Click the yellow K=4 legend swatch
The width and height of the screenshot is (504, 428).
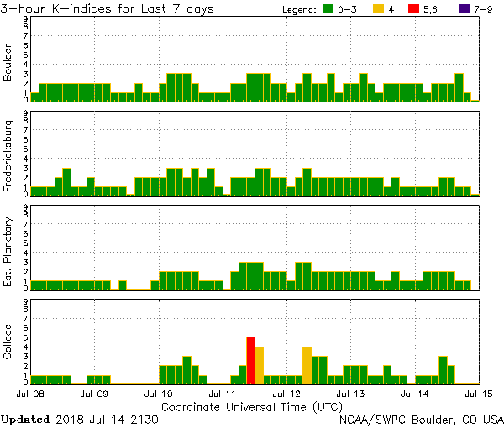(378, 8)
